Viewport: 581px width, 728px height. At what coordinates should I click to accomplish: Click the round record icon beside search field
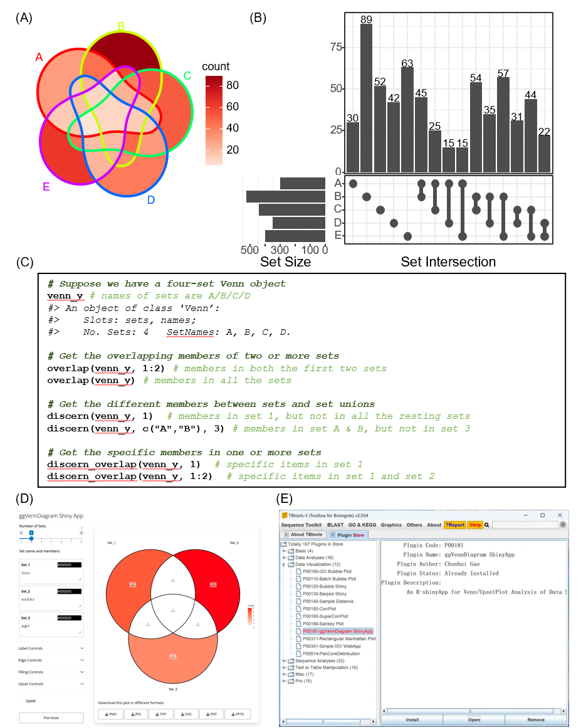pos(563,525)
